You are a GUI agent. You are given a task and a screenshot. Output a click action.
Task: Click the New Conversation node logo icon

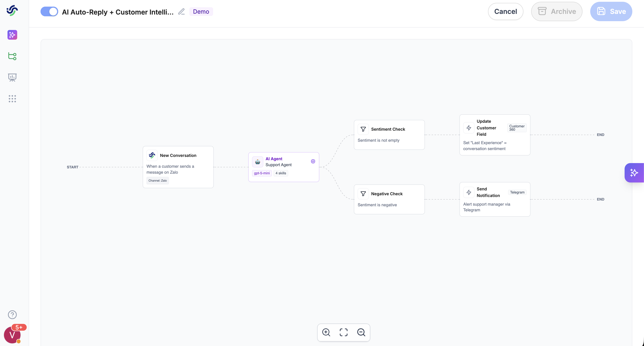[x=152, y=155]
